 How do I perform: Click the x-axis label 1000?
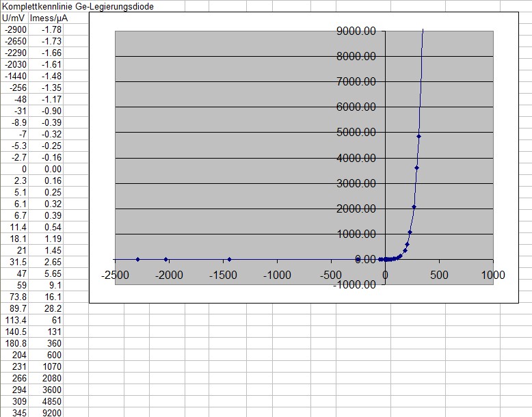[493, 275]
